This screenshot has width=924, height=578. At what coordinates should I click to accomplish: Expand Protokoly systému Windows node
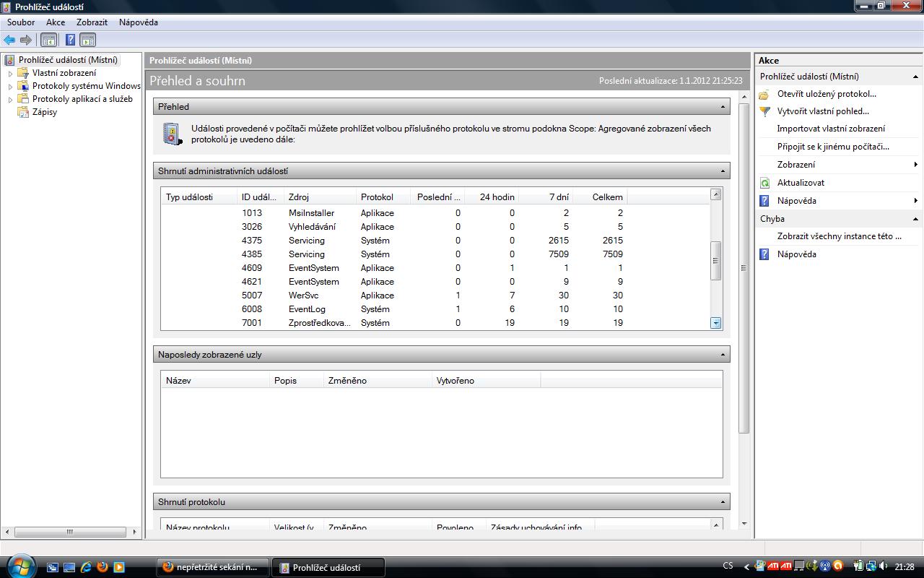click(10, 86)
